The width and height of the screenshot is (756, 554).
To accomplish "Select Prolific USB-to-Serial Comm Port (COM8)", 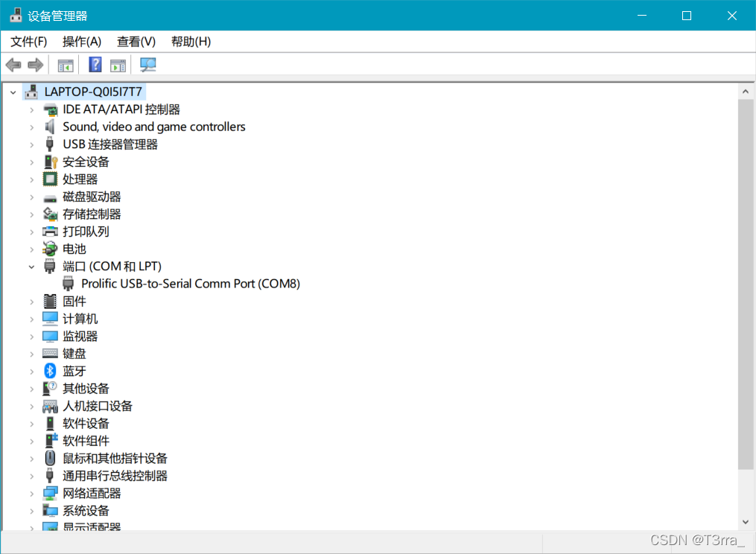I will click(191, 284).
